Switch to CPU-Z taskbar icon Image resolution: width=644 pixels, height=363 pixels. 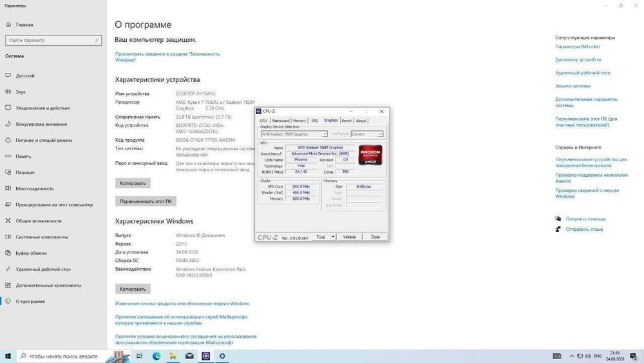pyautogui.click(x=206, y=356)
